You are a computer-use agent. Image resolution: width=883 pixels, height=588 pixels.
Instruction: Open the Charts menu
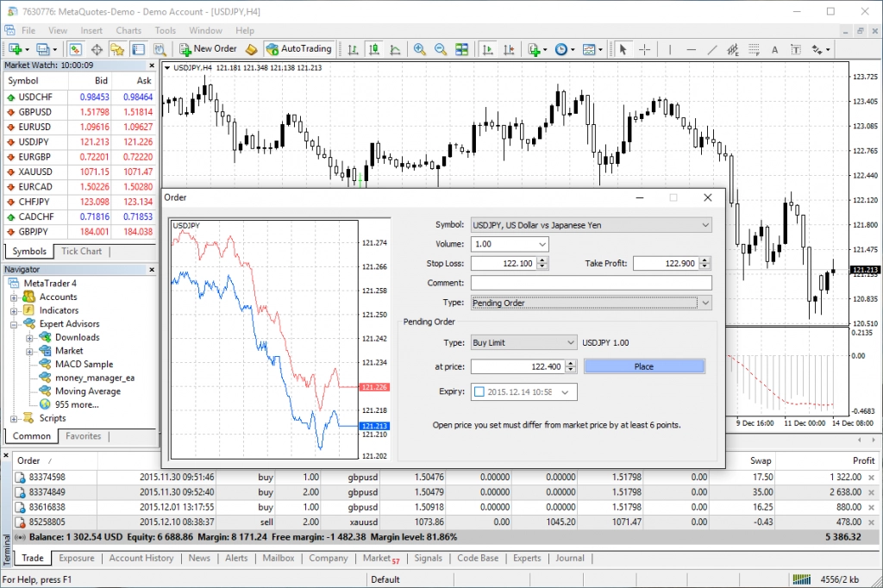pos(128,29)
